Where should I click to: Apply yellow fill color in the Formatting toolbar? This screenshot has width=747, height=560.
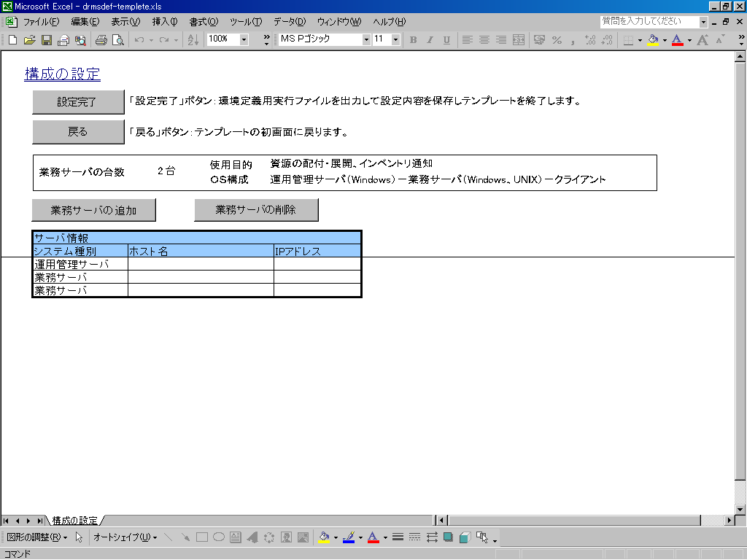click(x=653, y=40)
